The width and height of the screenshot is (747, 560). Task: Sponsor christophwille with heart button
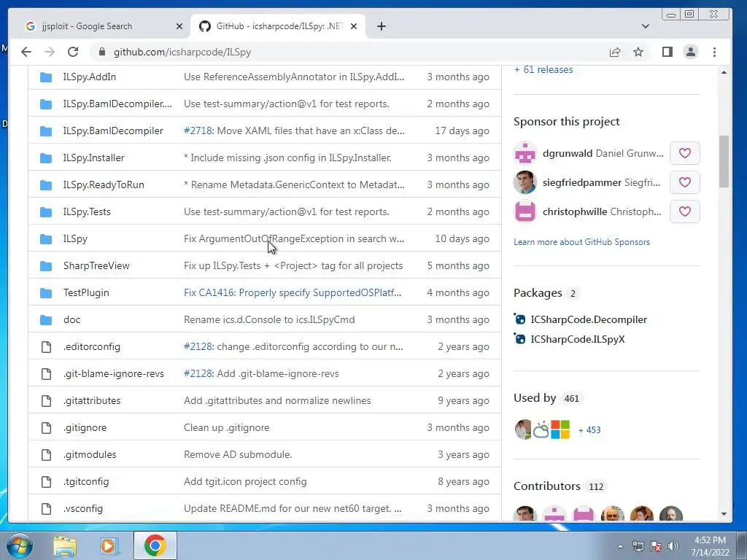[684, 211]
